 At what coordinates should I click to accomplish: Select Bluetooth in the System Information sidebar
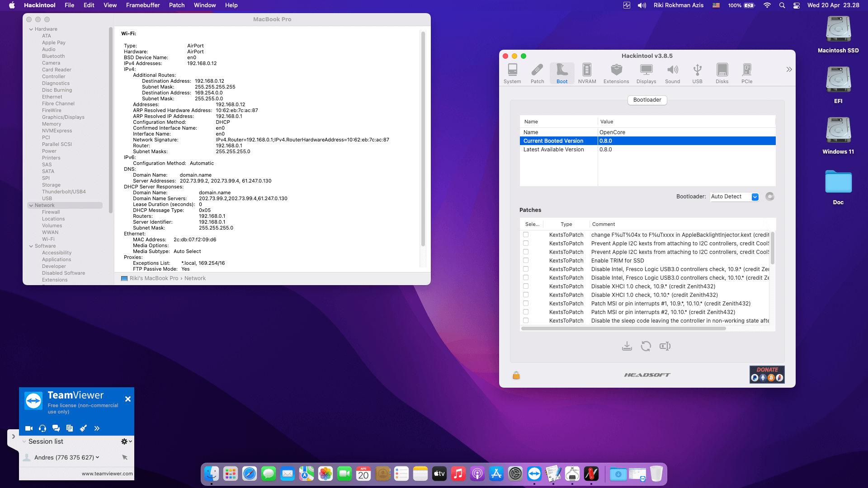tap(53, 56)
